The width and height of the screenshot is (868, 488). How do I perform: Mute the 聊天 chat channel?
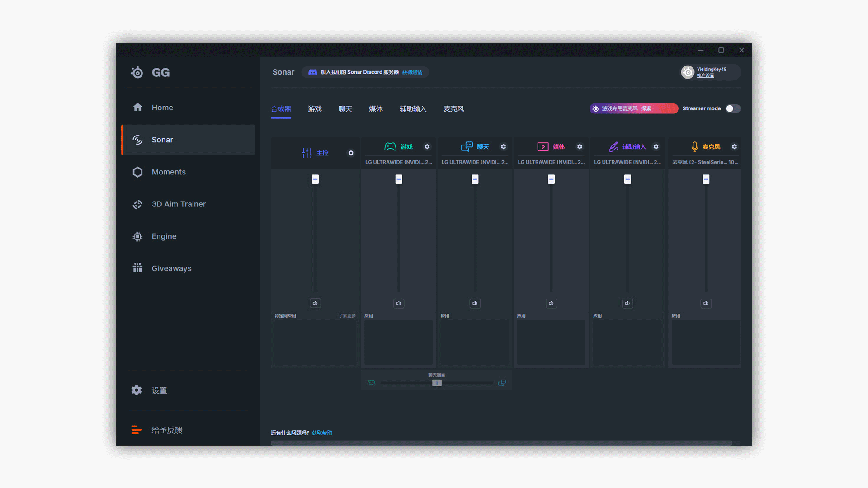coord(475,303)
